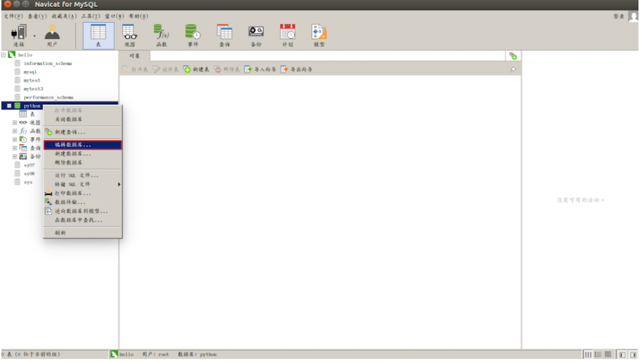Expand the 查询 node under python
The image size is (644, 363).
15,148
